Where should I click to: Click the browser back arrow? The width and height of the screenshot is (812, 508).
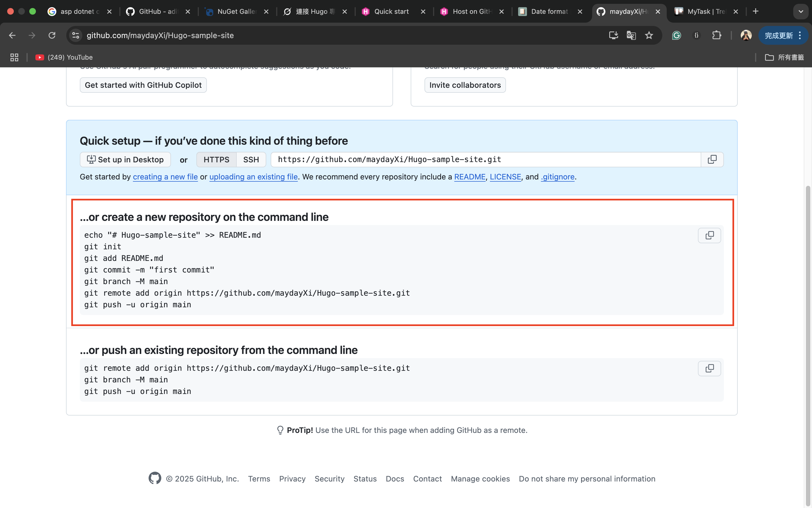point(12,35)
